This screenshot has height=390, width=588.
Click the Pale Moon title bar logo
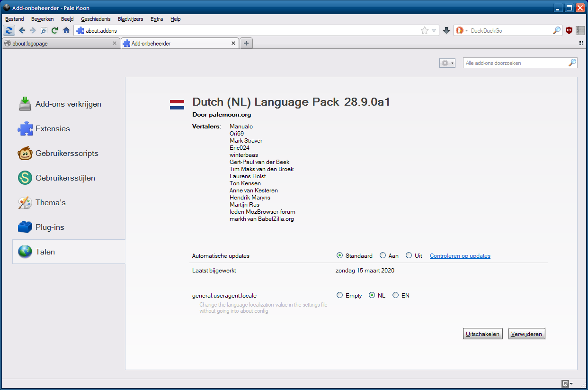pyautogui.click(x=7, y=8)
